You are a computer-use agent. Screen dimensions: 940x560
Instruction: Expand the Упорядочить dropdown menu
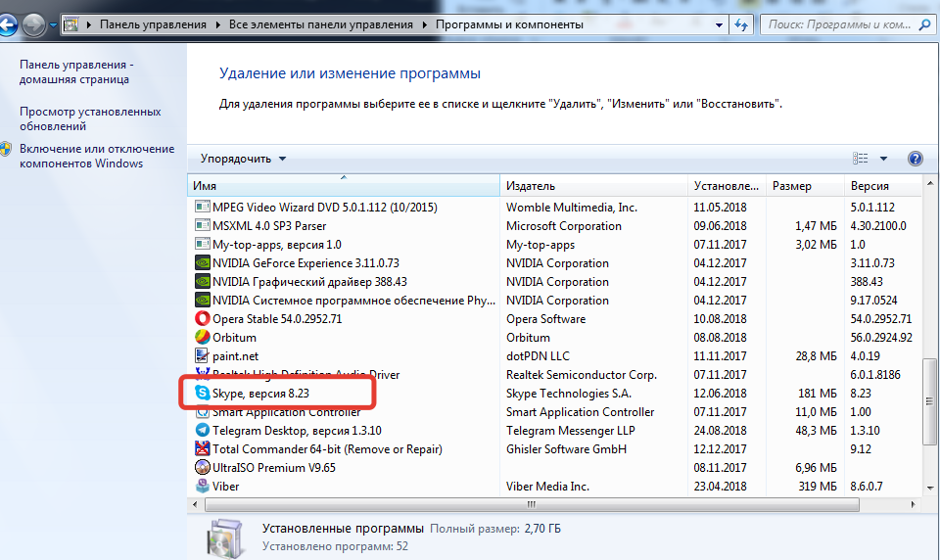coord(243,159)
